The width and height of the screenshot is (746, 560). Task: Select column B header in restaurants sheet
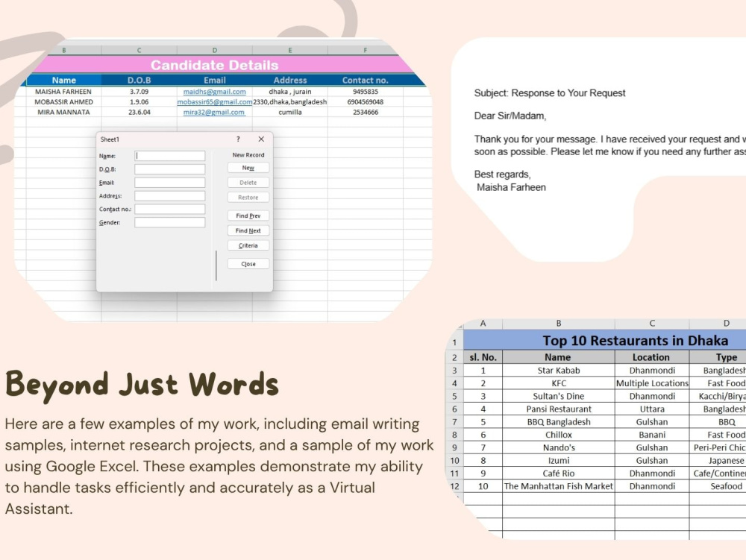(559, 324)
